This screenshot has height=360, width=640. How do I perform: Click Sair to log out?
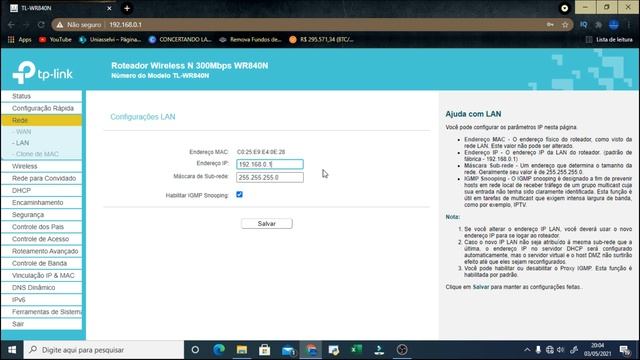[42, 324]
